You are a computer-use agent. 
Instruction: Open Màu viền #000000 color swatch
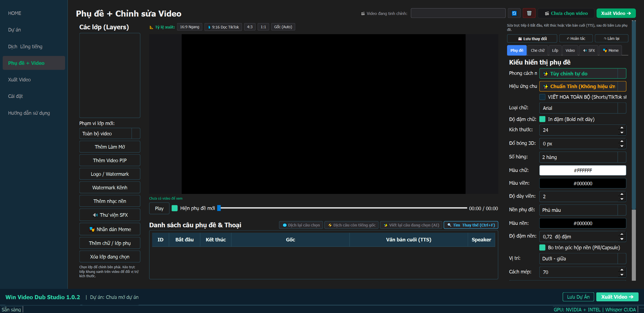point(582,183)
